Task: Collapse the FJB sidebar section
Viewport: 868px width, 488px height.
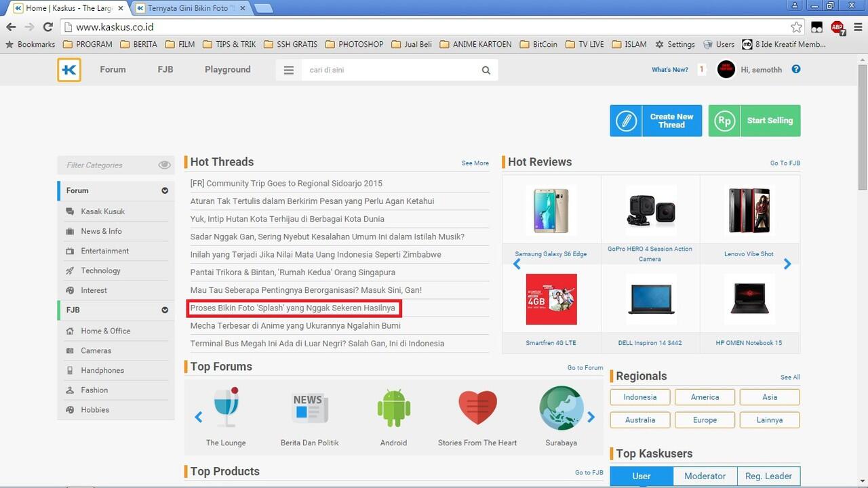Action: click(165, 310)
